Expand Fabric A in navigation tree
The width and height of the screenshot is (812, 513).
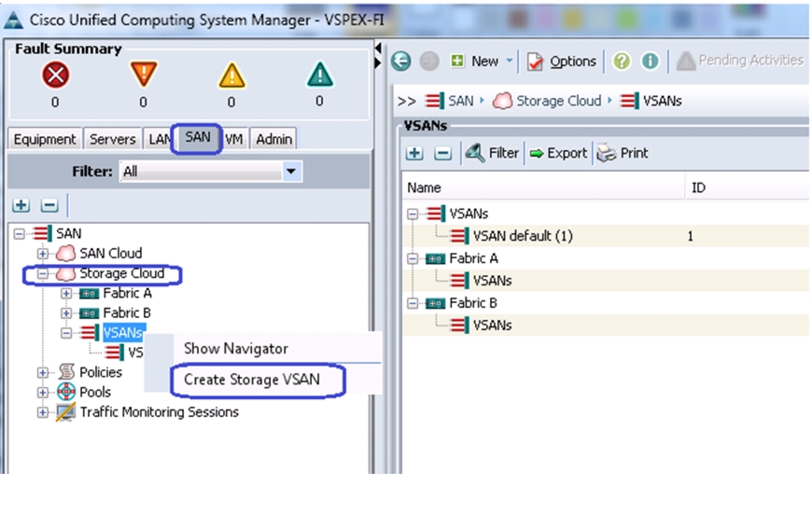[65, 294]
